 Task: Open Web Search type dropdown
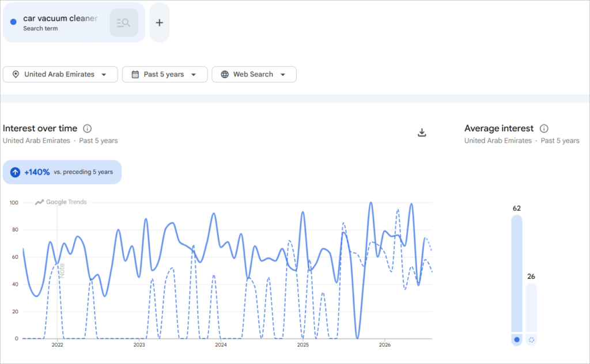tap(254, 74)
